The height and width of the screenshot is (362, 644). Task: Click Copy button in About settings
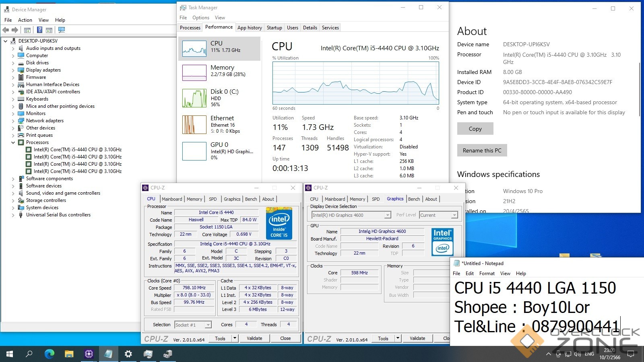tap(475, 129)
